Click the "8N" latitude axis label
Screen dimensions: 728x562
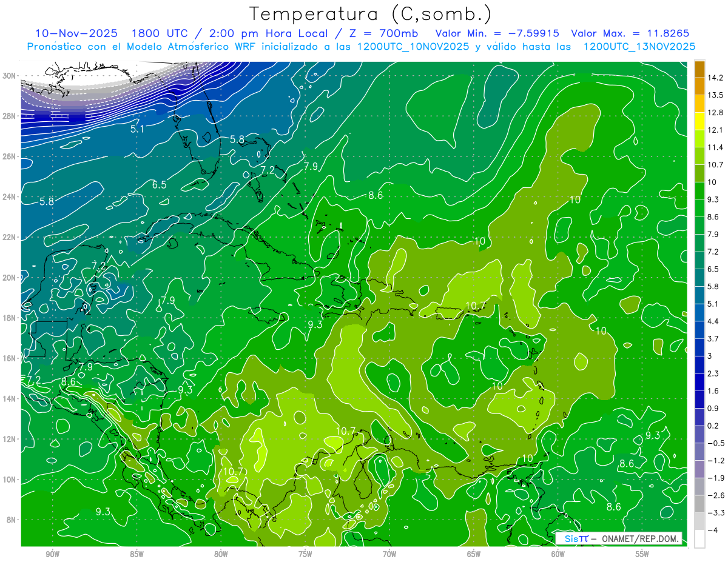tap(12, 520)
